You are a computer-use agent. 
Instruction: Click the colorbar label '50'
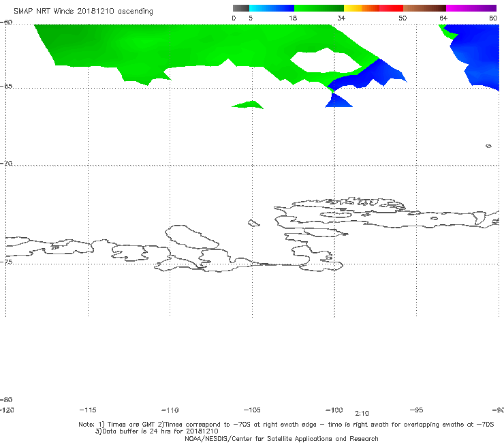tap(403, 18)
